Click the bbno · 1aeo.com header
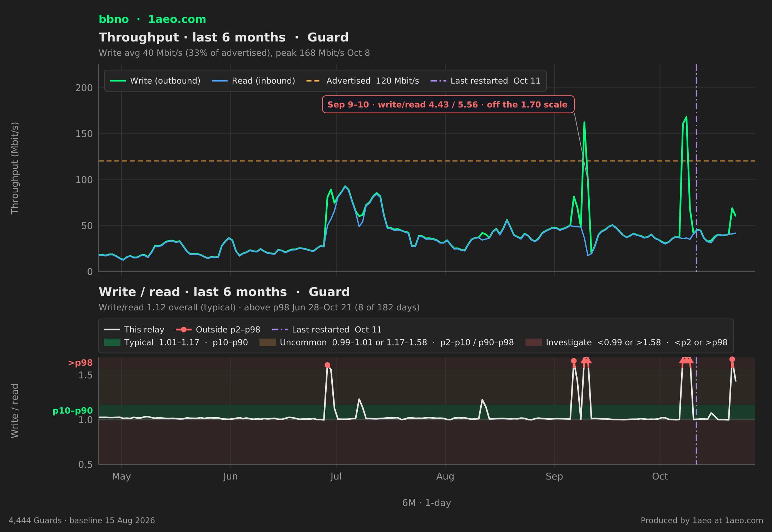 pos(152,19)
